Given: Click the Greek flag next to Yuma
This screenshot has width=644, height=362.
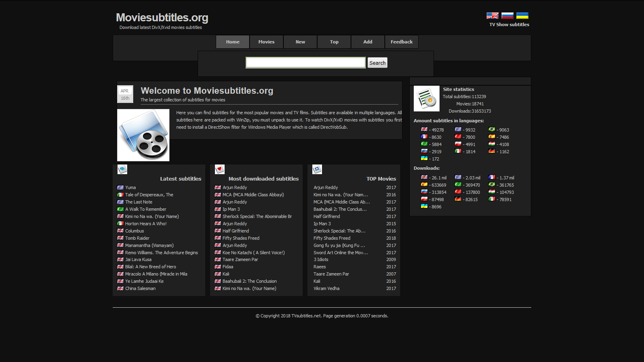Looking at the screenshot, I should 120,187.
